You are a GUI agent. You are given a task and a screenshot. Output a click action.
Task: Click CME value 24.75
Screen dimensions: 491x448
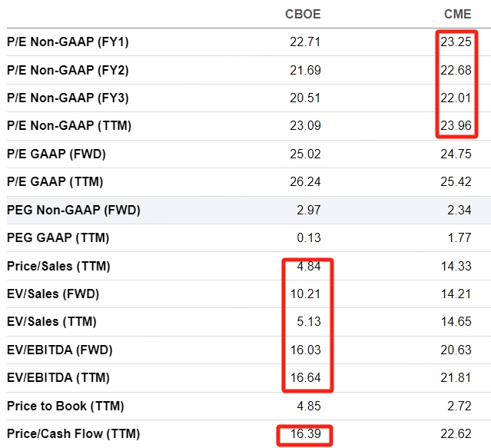click(456, 154)
